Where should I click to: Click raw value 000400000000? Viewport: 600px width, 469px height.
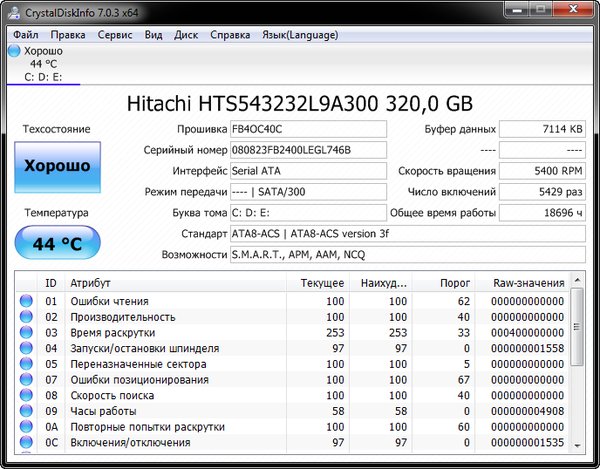click(528, 333)
